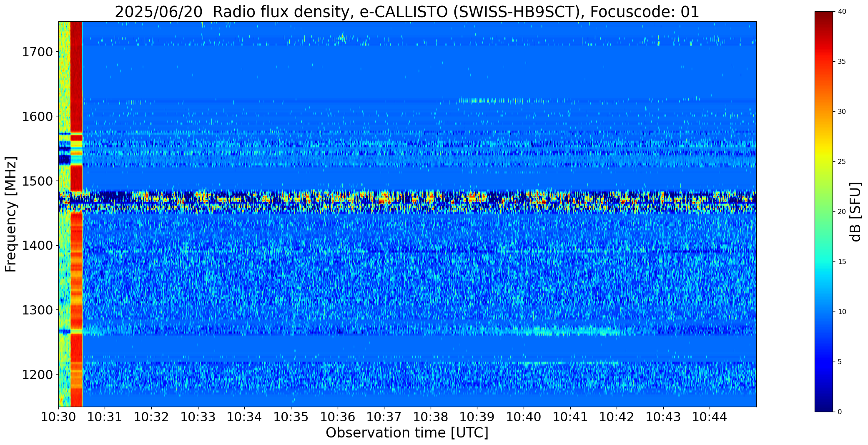Click the 10:43 time tick label
This screenshot has height=445, width=868.
[x=663, y=417]
